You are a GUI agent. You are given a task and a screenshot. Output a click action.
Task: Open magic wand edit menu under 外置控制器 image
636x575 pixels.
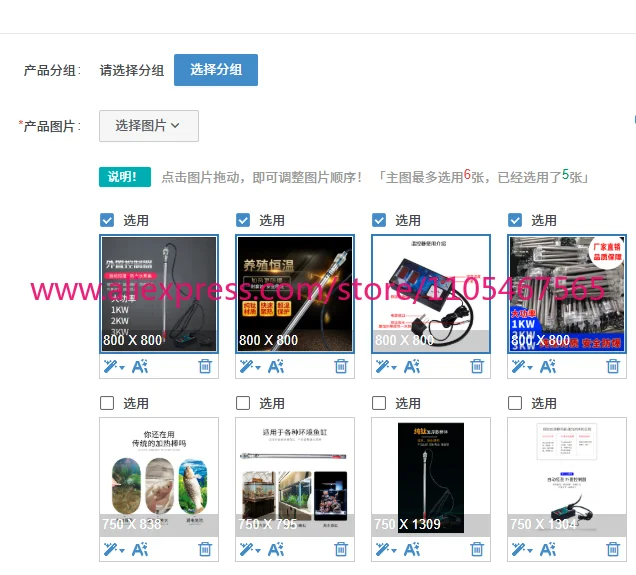tap(114, 367)
